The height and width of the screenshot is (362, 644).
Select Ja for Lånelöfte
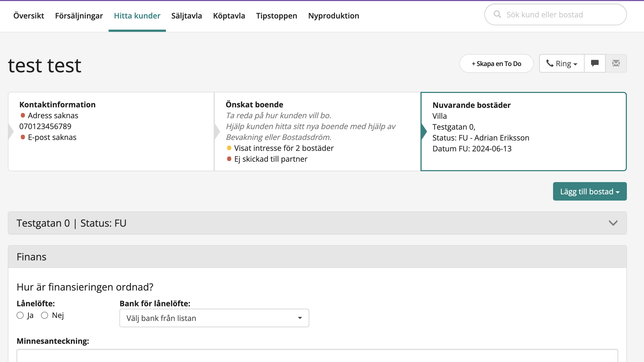[20, 315]
